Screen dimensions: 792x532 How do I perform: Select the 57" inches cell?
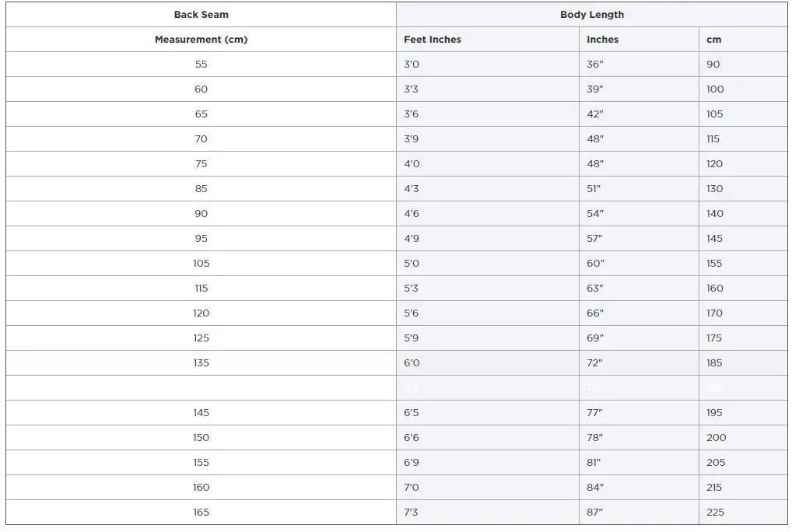pyautogui.click(x=595, y=239)
